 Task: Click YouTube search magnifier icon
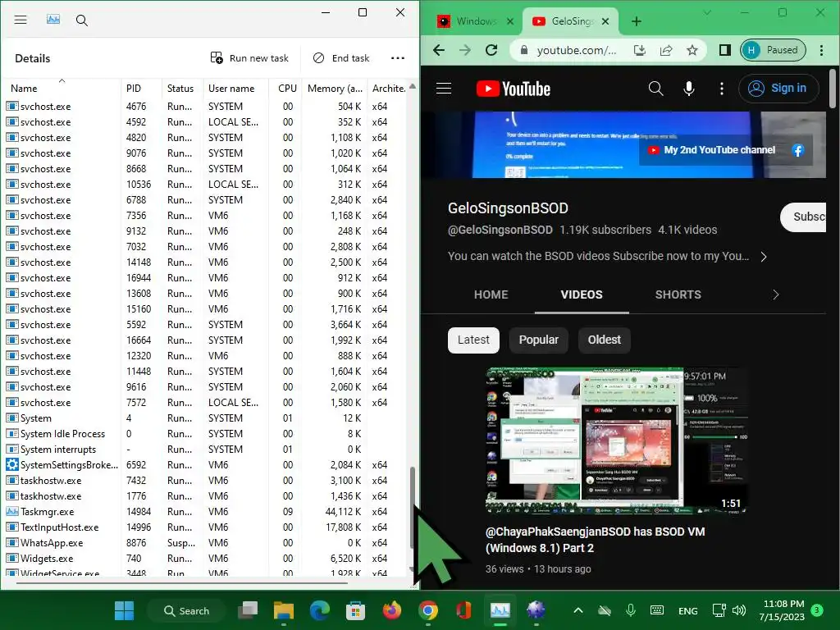[x=655, y=89]
